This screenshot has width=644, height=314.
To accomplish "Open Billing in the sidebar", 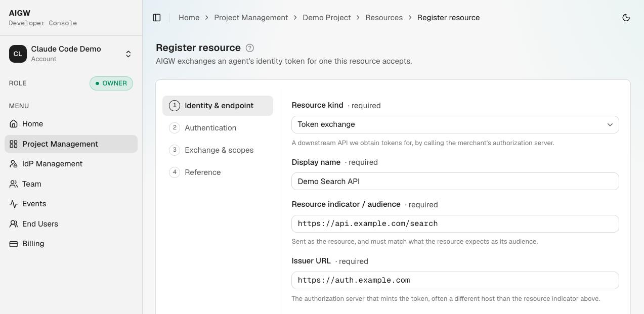I will click(71, 244).
